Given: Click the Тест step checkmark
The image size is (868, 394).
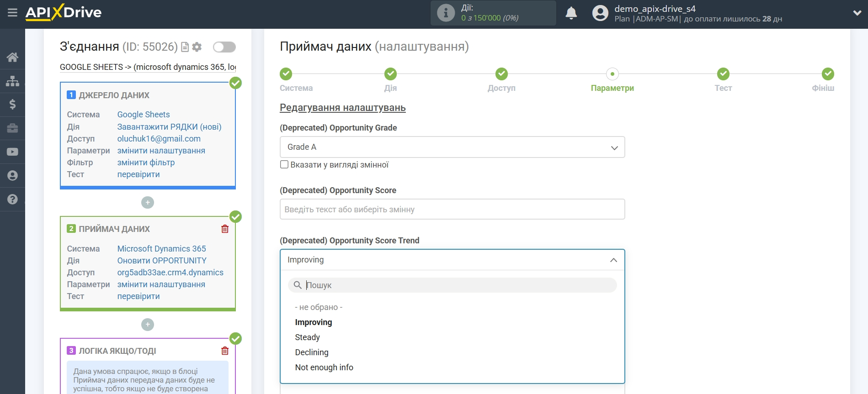Looking at the screenshot, I should (x=723, y=74).
